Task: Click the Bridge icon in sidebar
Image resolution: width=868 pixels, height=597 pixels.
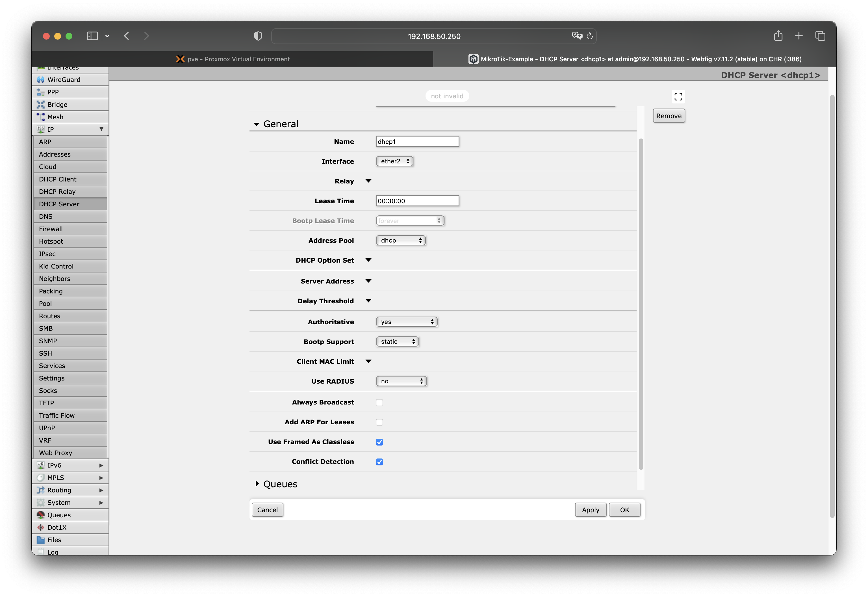Action: (x=40, y=105)
